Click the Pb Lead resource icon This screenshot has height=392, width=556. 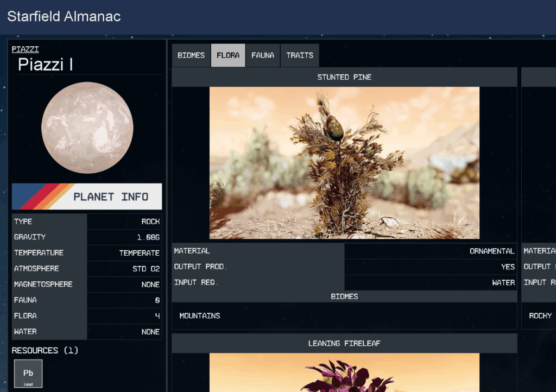tap(28, 374)
